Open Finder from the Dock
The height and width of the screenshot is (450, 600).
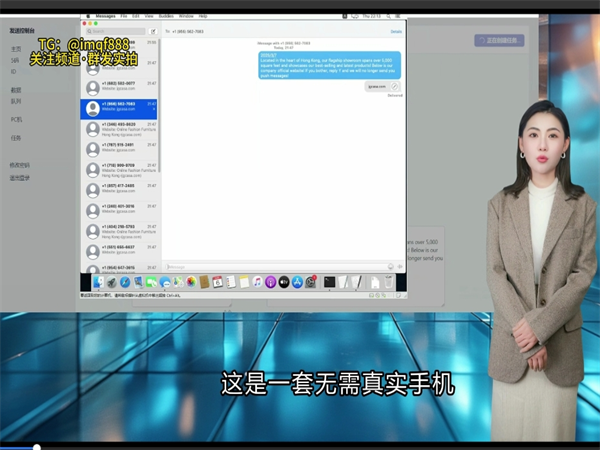(x=97, y=283)
